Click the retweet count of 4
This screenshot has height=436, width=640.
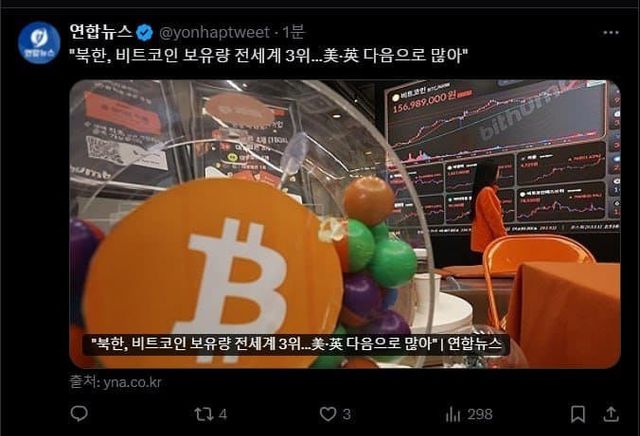[223, 415]
